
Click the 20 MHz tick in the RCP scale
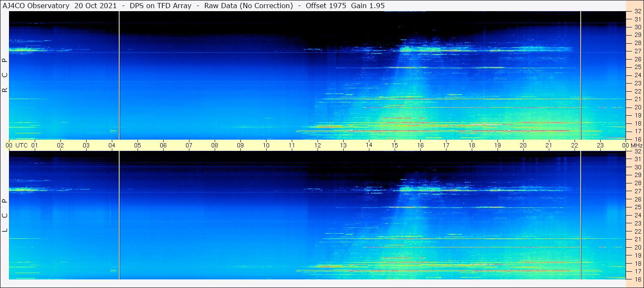pyautogui.click(x=637, y=107)
